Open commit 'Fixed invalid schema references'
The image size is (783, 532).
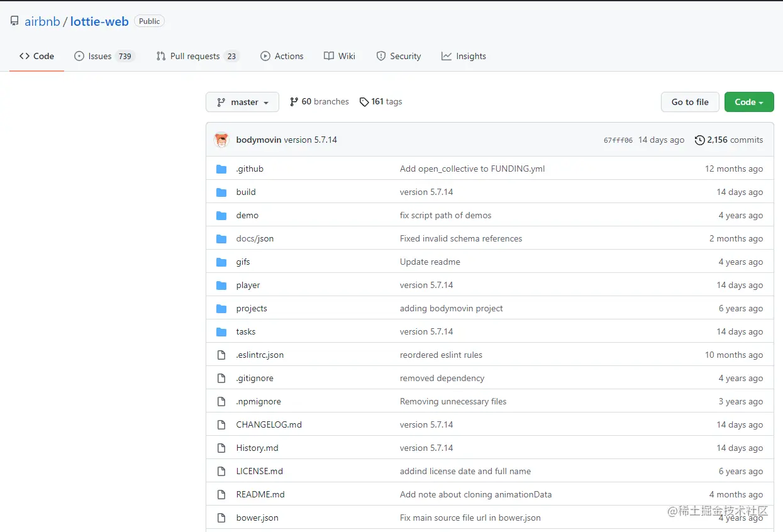click(x=461, y=239)
